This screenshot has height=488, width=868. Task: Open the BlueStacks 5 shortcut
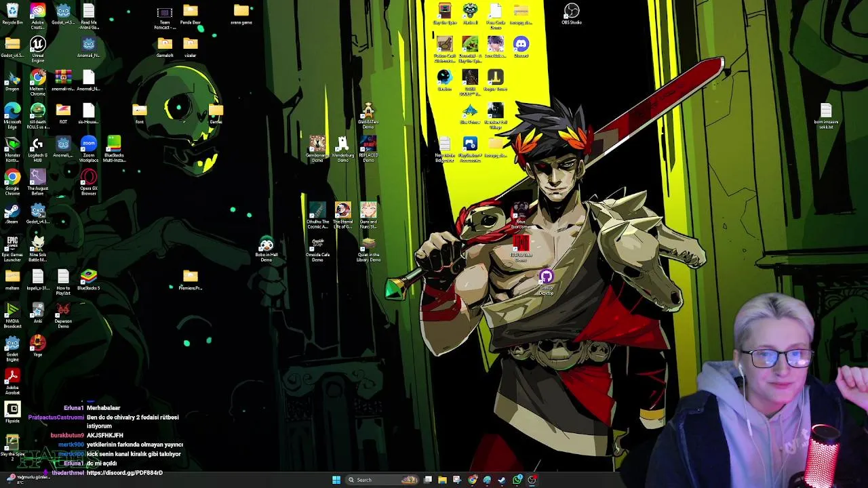(89, 279)
